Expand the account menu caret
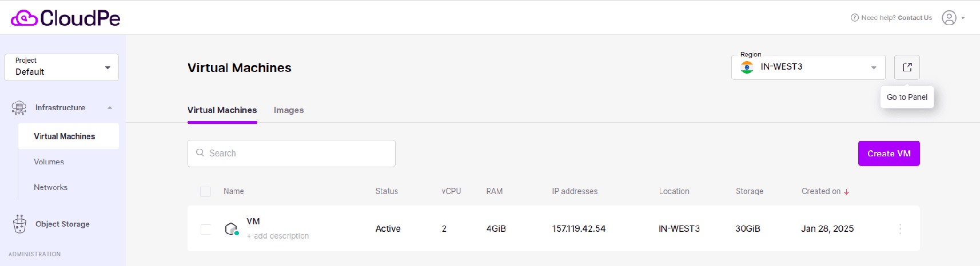Image resolution: width=980 pixels, height=266 pixels. pos(963,18)
